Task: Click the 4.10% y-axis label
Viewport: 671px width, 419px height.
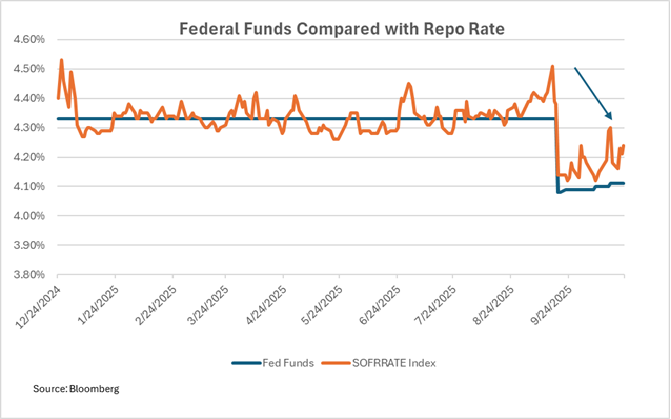Action: click(28, 187)
